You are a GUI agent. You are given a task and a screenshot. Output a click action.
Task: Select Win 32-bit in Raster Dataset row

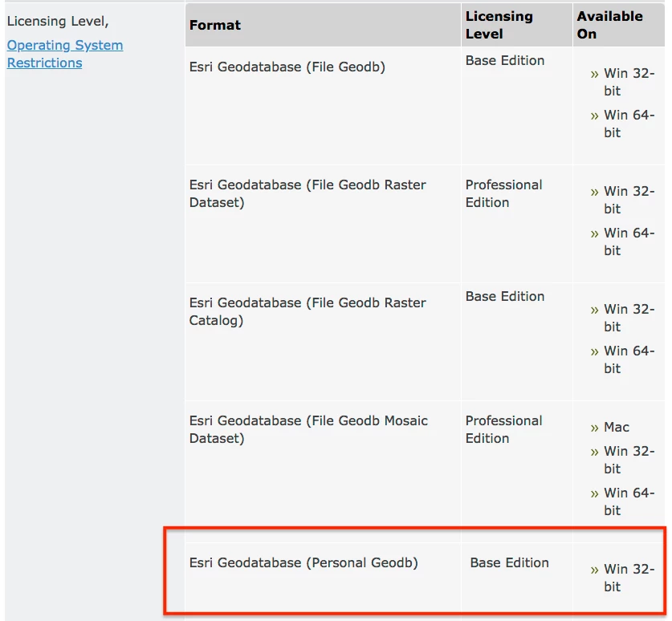tap(629, 200)
